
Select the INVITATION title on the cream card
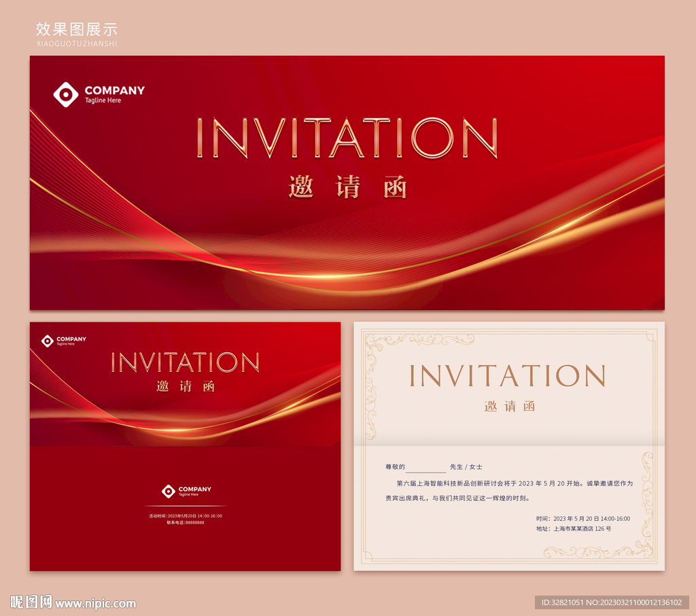point(507,376)
